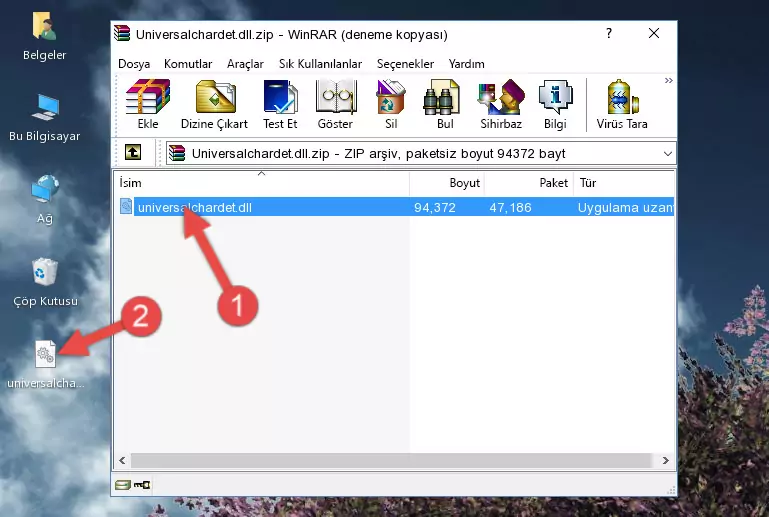Image resolution: width=769 pixels, height=517 pixels.
Task: Open the Araçlar menu
Action: click(245, 64)
